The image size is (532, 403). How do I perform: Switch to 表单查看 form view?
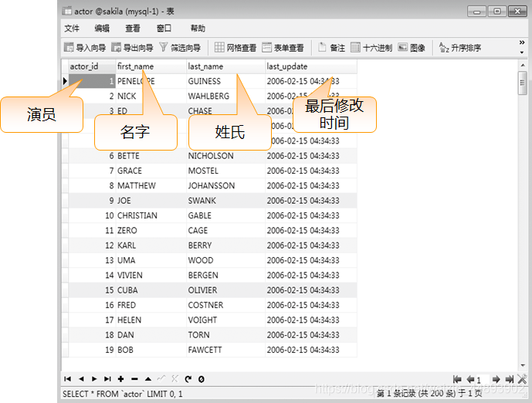point(283,48)
